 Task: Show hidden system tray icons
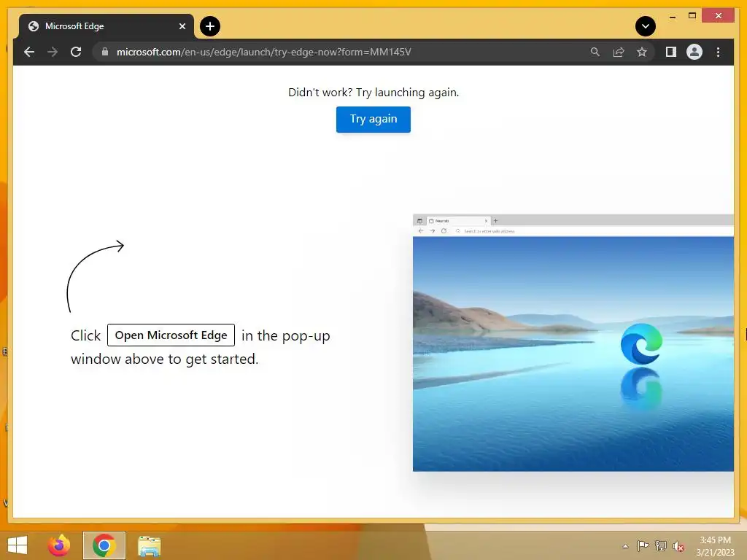tap(625, 546)
